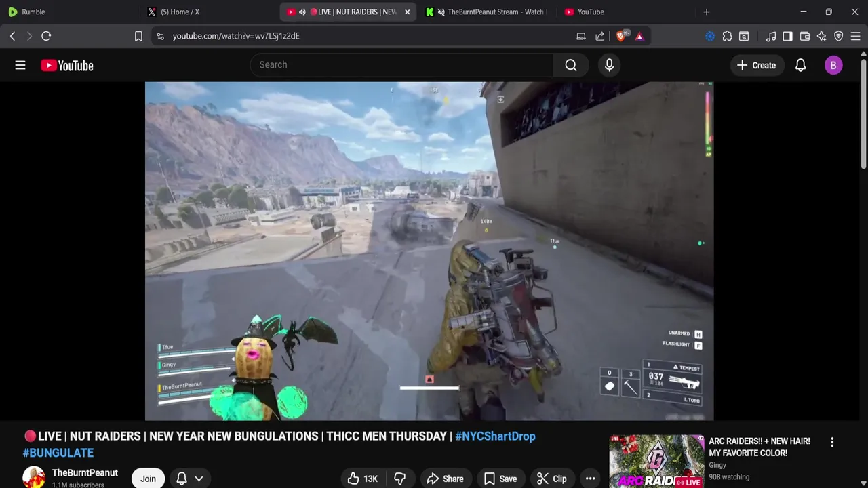
Task: Bookmark this page in the toolbar
Action: (138, 36)
